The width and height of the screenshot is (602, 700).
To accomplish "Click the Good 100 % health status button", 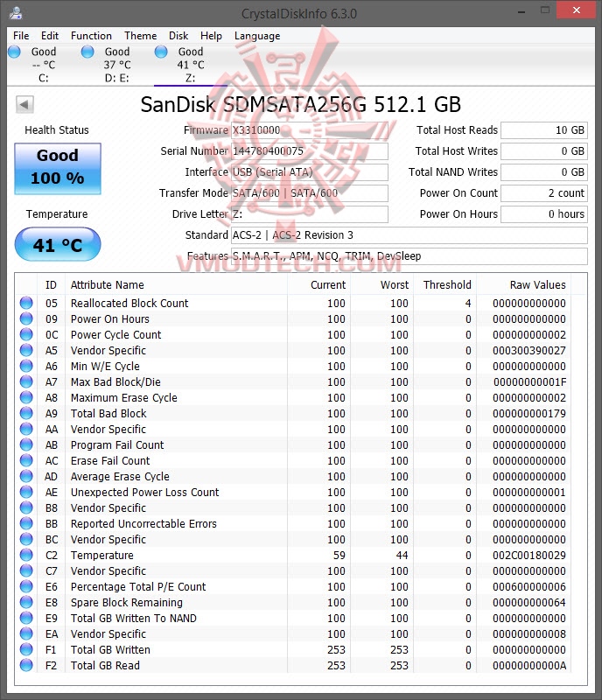I will 58,168.
